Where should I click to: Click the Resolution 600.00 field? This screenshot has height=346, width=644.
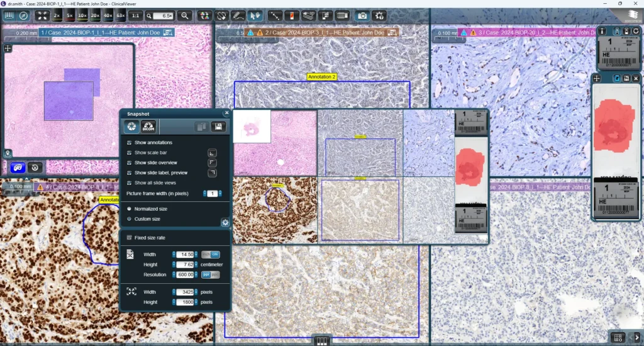(x=185, y=275)
